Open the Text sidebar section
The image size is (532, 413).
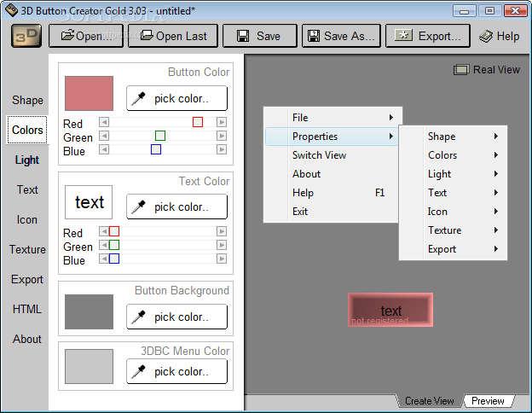point(27,189)
